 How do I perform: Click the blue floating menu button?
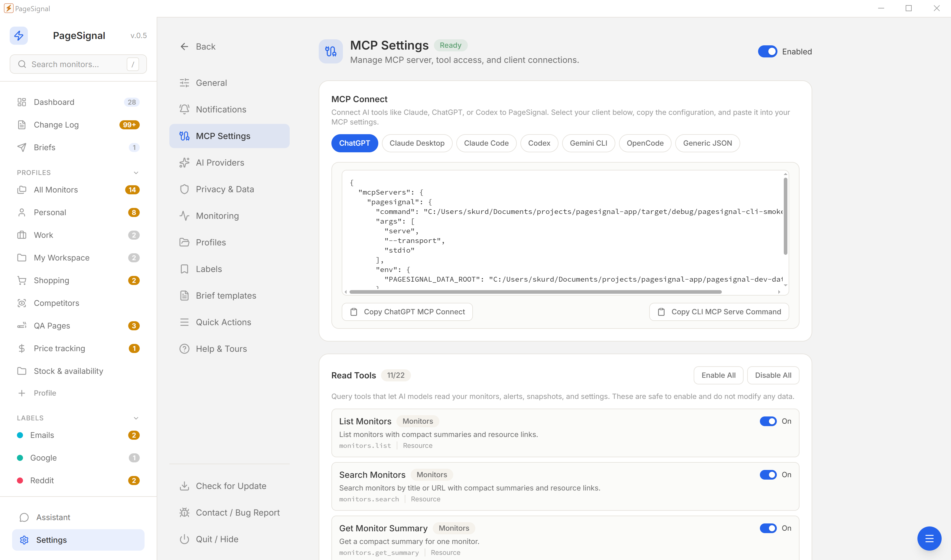[x=929, y=538]
